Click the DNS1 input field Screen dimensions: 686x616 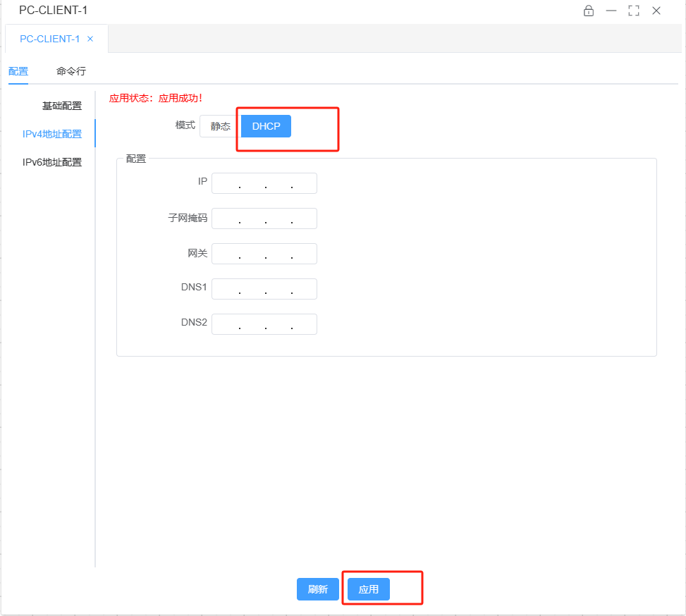point(264,289)
